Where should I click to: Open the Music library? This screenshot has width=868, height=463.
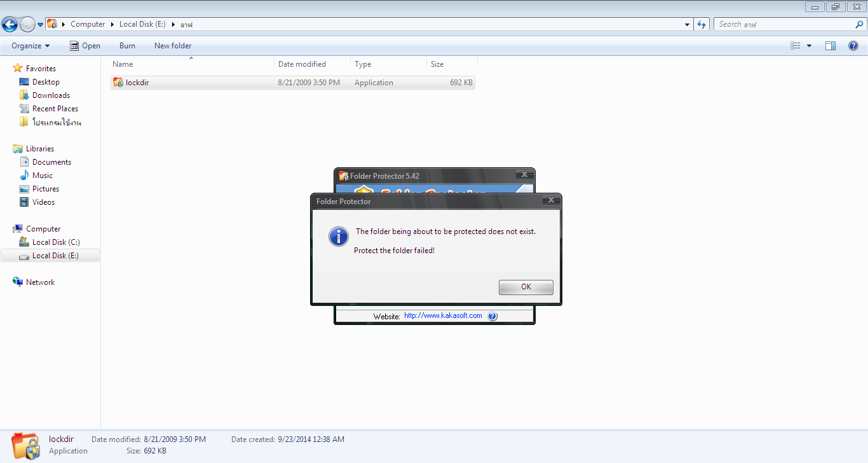coord(43,176)
